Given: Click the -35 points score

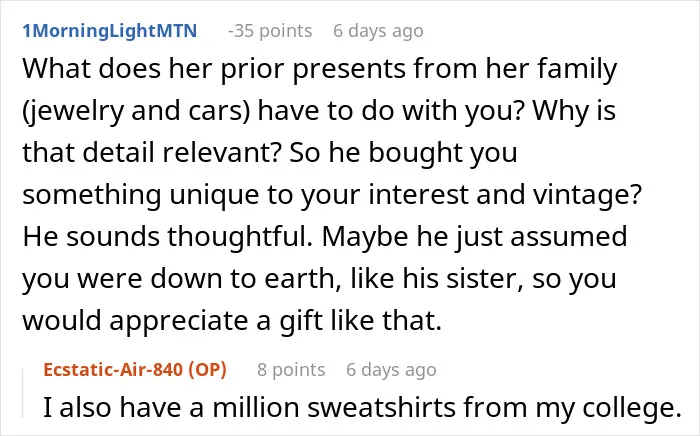Looking at the screenshot, I should 270,31.
